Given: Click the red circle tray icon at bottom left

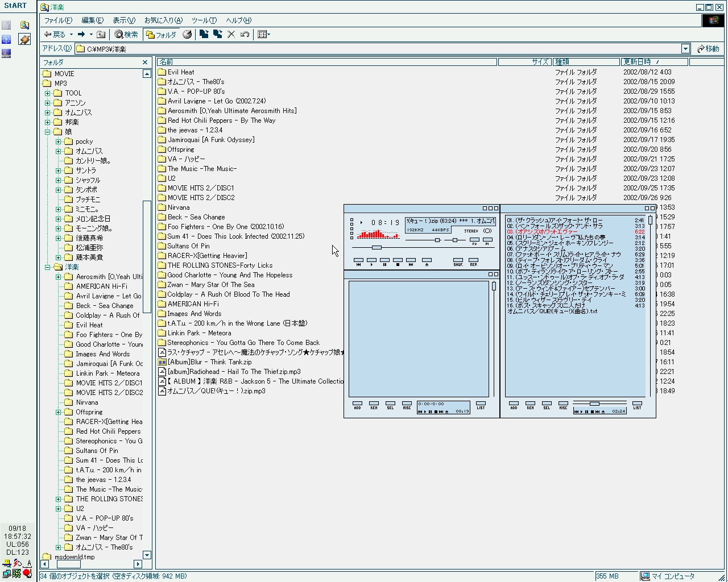Looking at the screenshot, I should 27,573.
